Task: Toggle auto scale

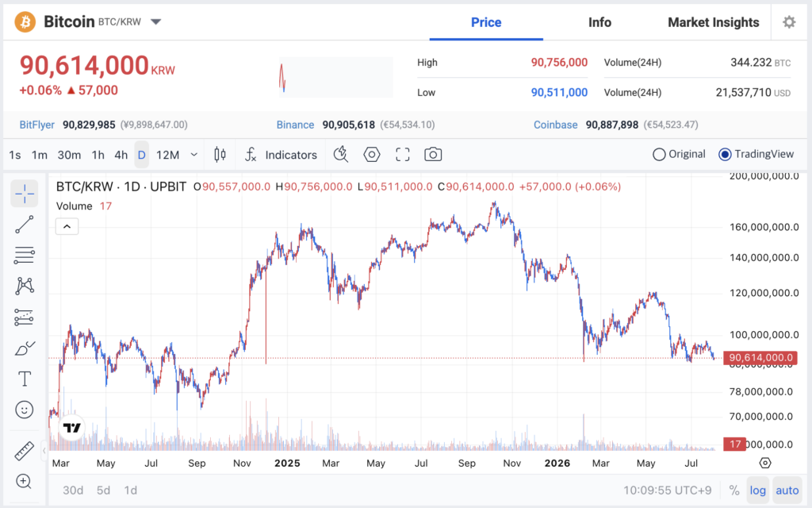Action: pos(787,491)
